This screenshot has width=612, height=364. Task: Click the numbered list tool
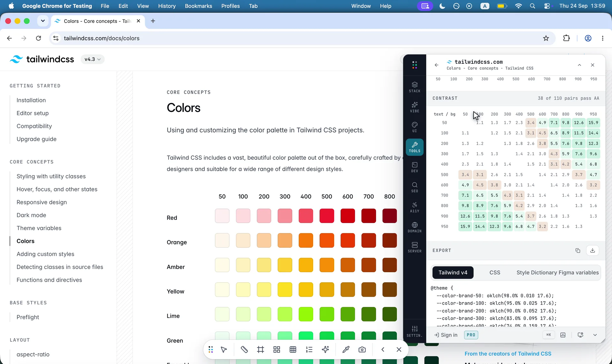pos(309,350)
